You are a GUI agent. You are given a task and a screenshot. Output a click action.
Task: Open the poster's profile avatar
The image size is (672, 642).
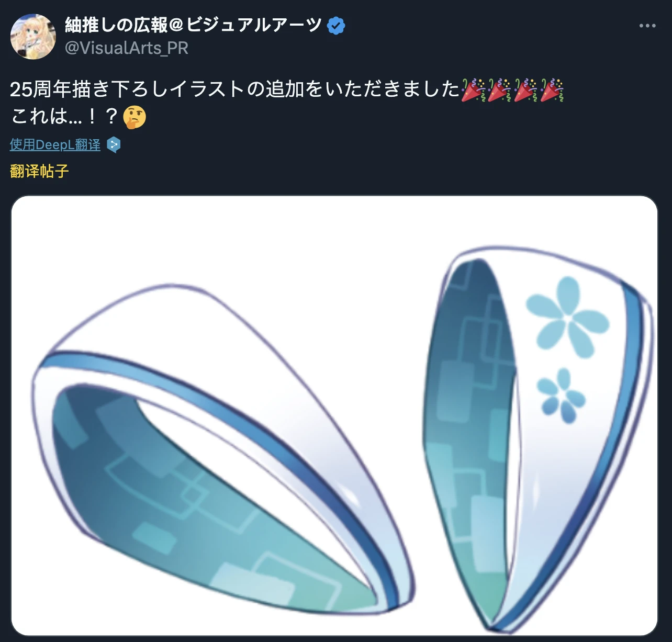33,37
